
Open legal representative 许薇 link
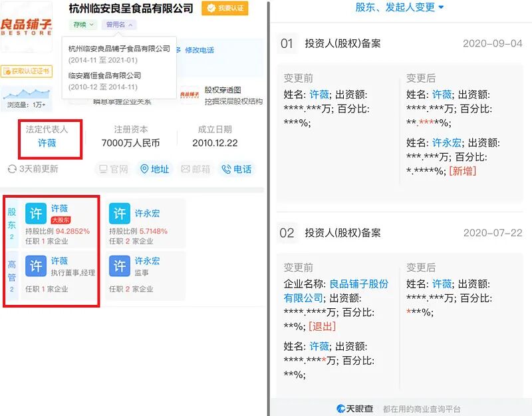tap(47, 143)
